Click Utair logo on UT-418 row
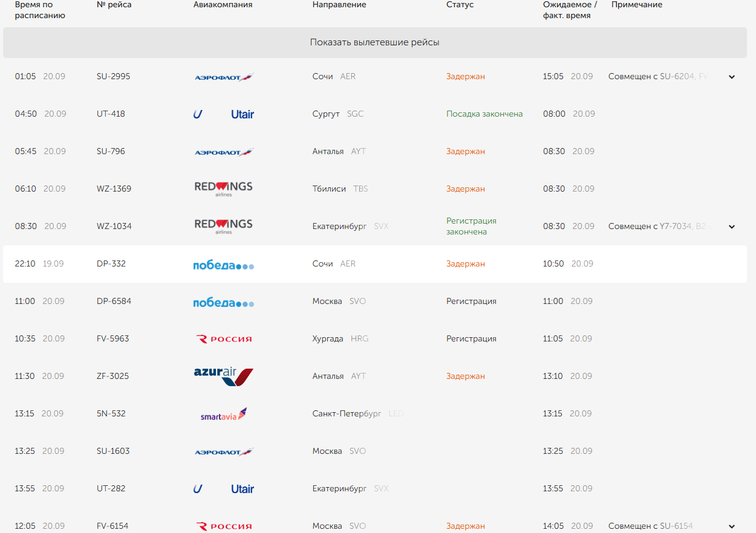This screenshot has width=756, height=533. (x=224, y=114)
